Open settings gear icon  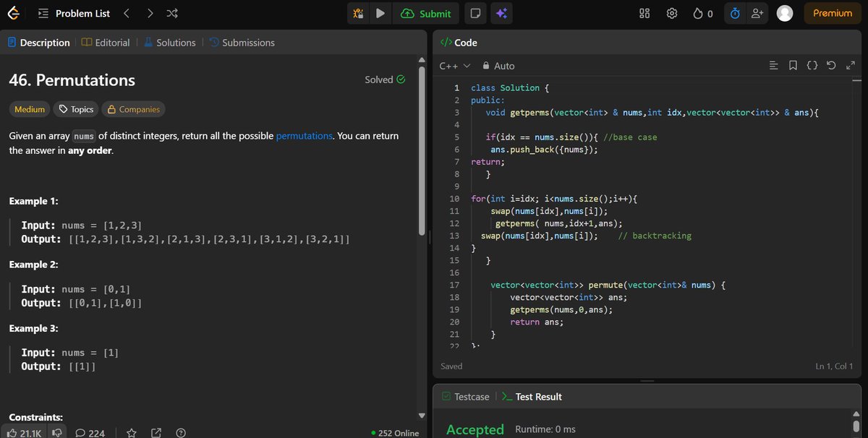click(x=672, y=13)
